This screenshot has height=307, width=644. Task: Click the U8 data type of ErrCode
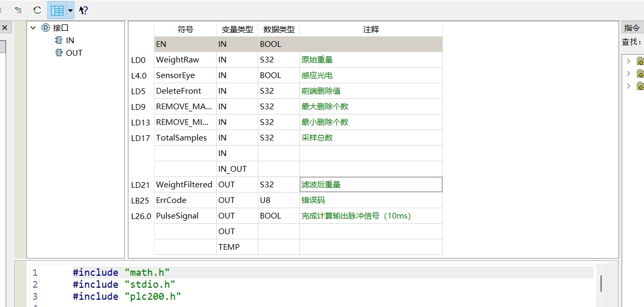click(279, 200)
